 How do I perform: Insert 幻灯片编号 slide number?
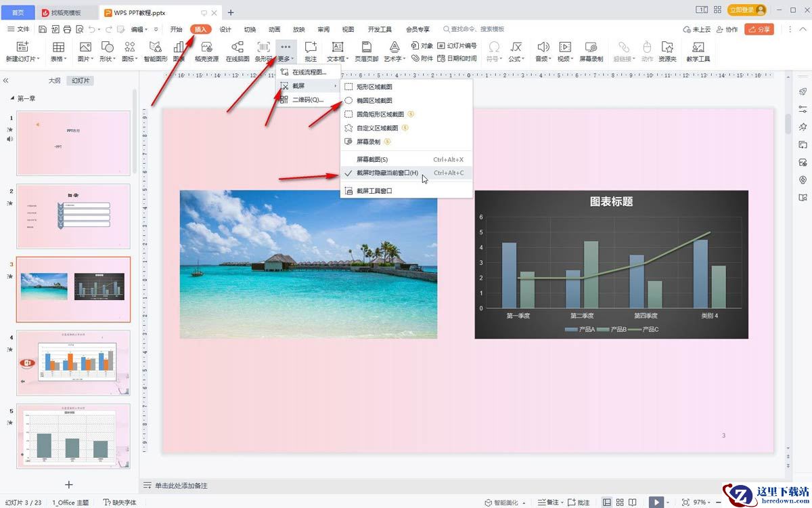(x=457, y=45)
